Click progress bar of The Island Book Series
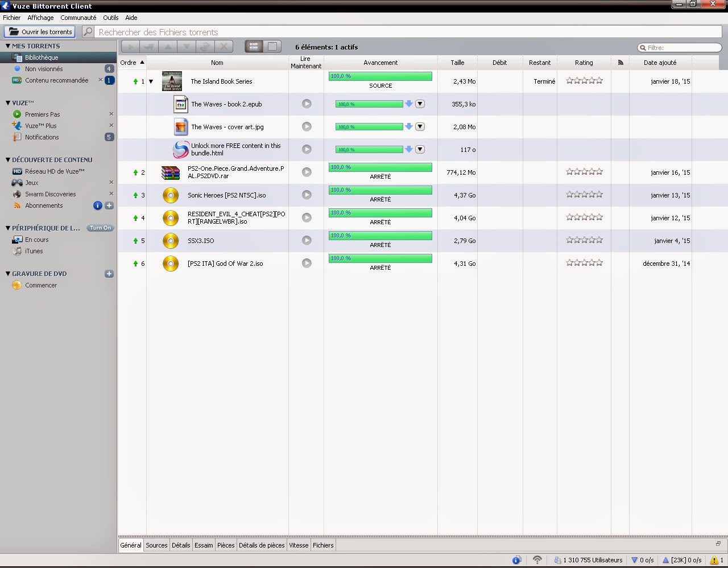The height and width of the screenshot is (568, 728). coord(380,76)
